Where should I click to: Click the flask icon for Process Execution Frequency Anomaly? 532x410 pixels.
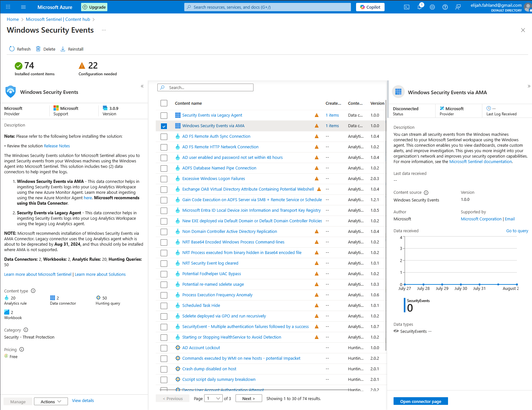(178, 295)
